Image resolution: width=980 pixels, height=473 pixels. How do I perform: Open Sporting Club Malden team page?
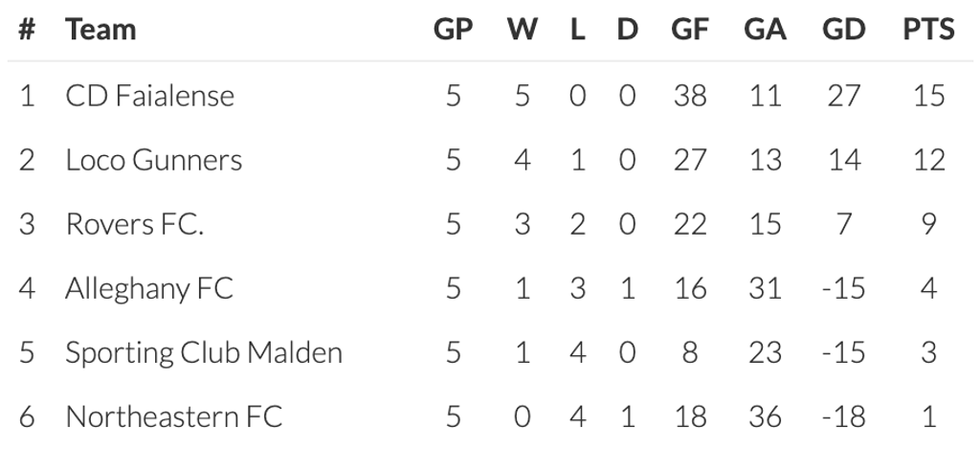point(203,353)
